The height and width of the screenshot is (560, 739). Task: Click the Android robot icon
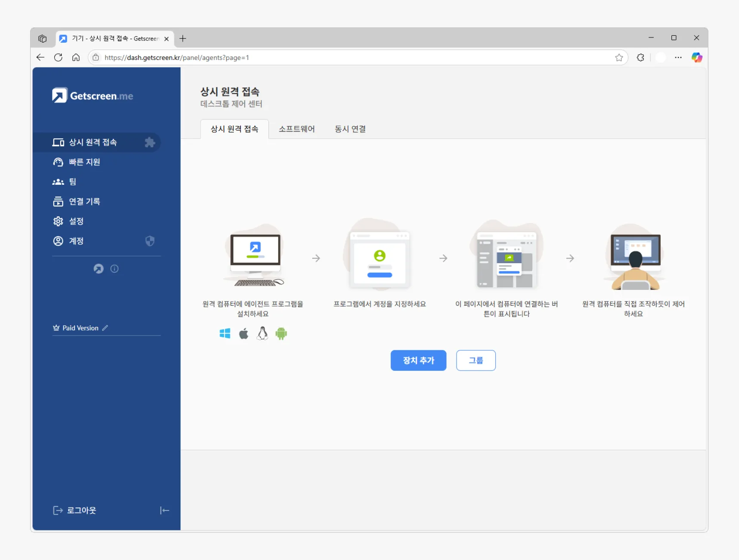pos(281,333)
